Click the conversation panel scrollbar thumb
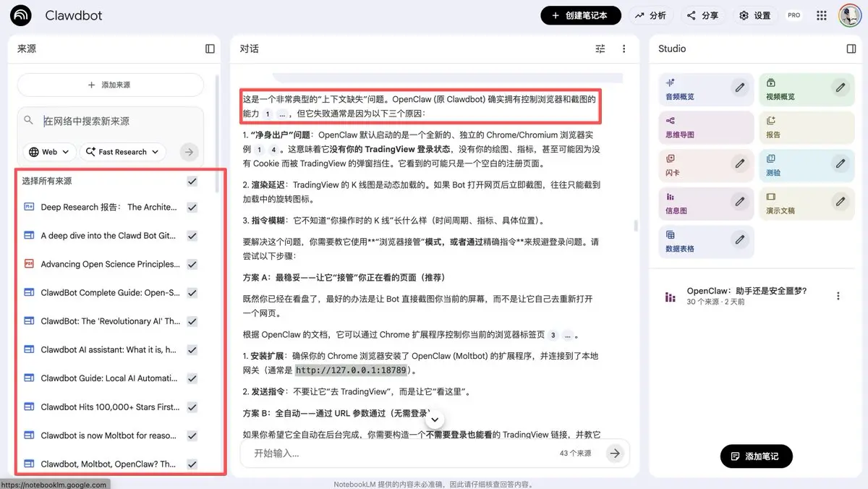 635,224
